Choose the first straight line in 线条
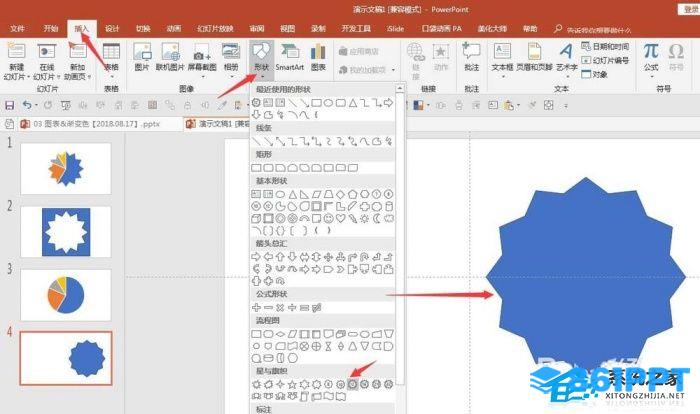The width and height of the screenshot is (700, 414). (256, 141)
